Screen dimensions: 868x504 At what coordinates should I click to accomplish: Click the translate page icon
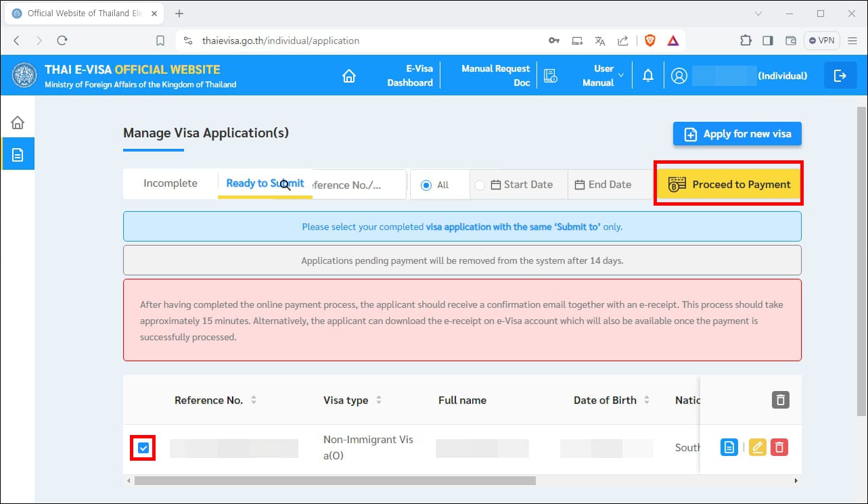coord(600,41)
